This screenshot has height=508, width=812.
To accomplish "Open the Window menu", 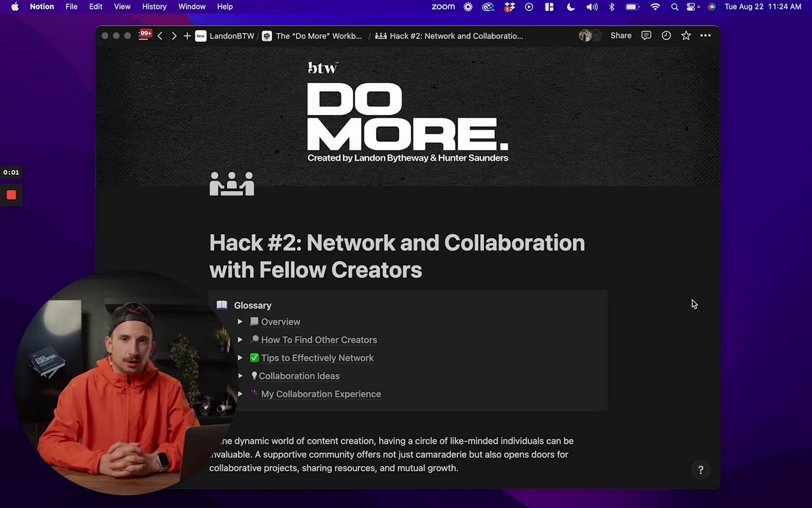I will 192,6.
